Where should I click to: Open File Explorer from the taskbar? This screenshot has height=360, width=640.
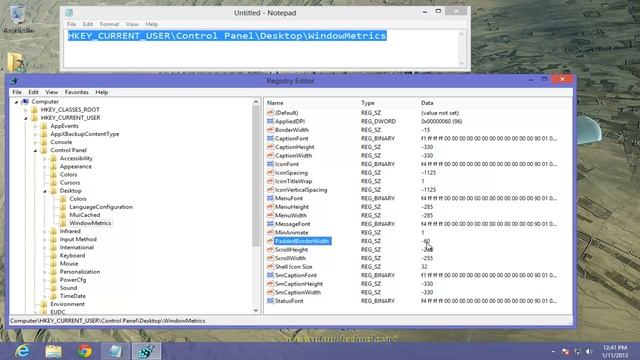(x=53, y=351)
